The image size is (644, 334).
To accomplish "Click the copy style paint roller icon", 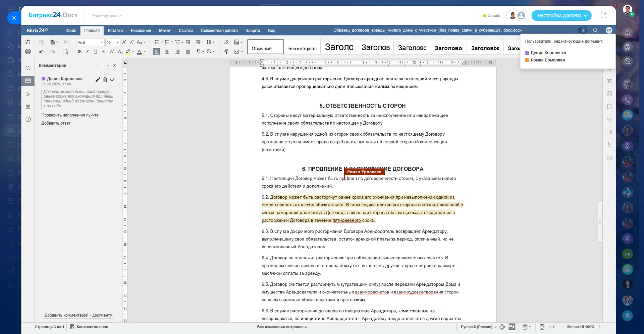I will pos(226,52).
